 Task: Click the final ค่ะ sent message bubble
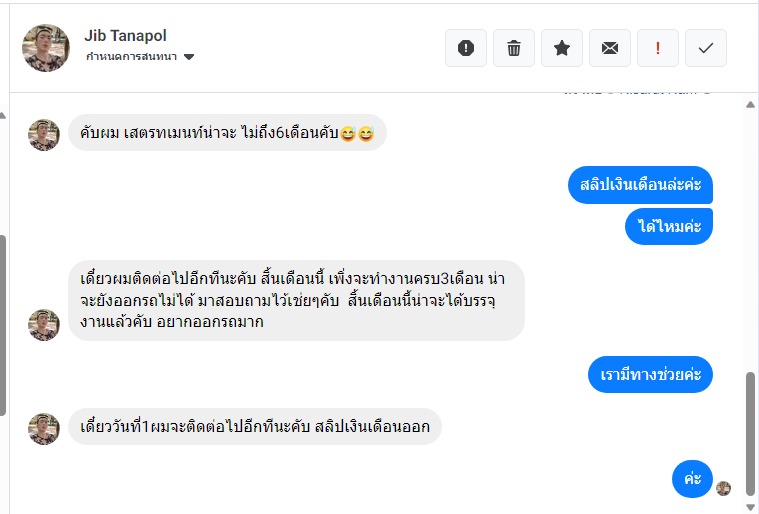[x=692, y=478]
